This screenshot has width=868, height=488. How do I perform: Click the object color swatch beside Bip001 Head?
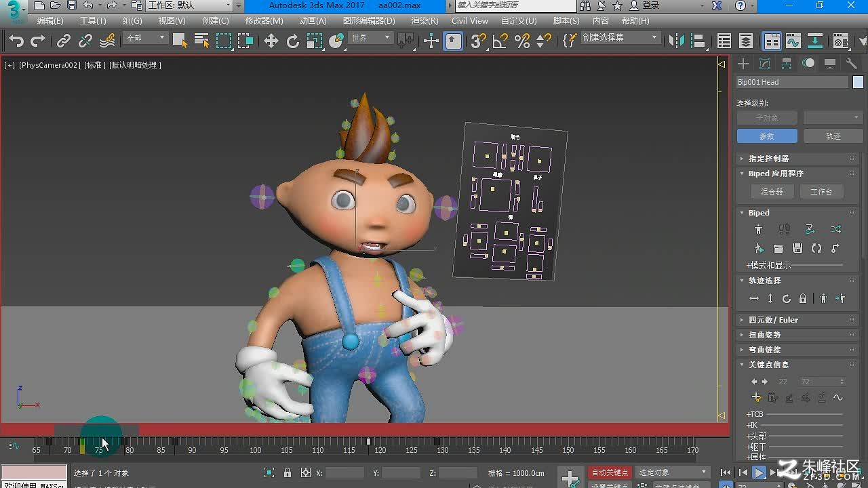pyautogui.click(x=858, y=82)
